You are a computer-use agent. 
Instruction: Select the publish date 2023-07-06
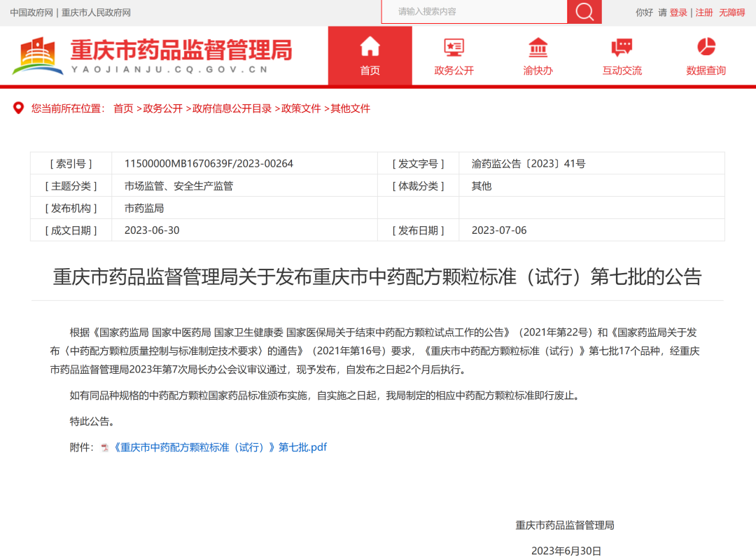[499, 230]
